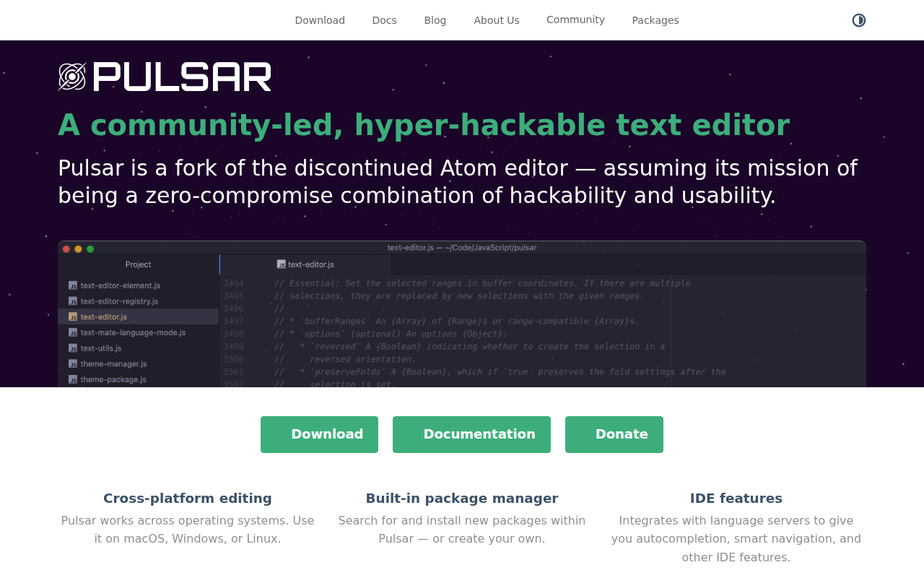Click the highlighted text-editor.js file icon
This screenshot has width=924, height=578.
[73, 316]
